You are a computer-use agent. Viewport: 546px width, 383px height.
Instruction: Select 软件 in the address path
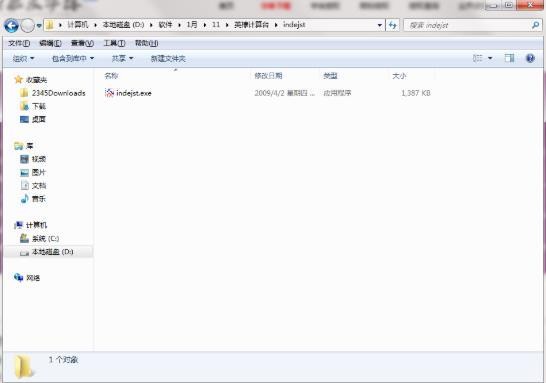[x=165, y=25]
